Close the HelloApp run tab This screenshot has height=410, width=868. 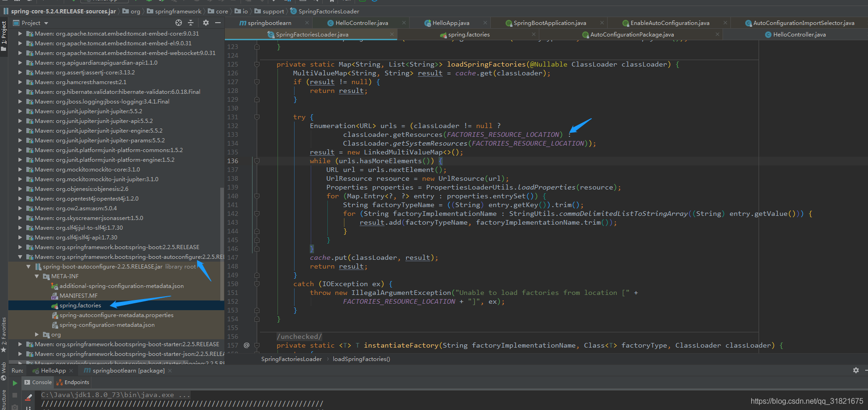71,371
